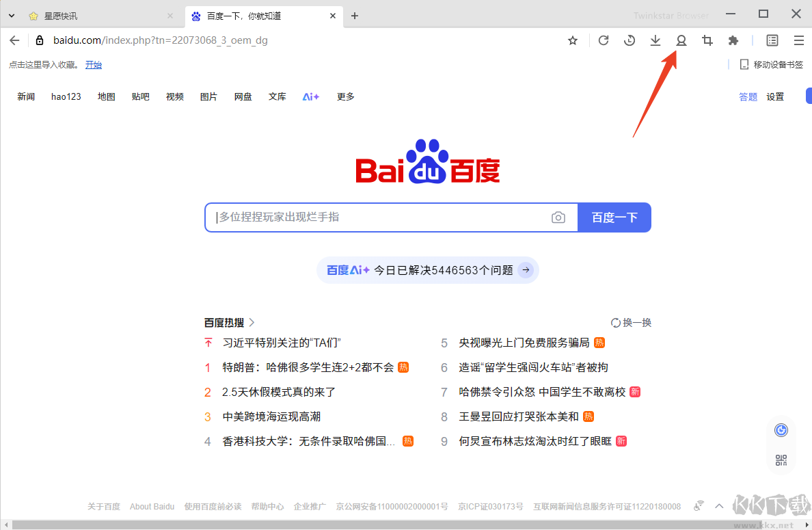
Task: Click 关于百度 footer link
Action: (104, 506)
